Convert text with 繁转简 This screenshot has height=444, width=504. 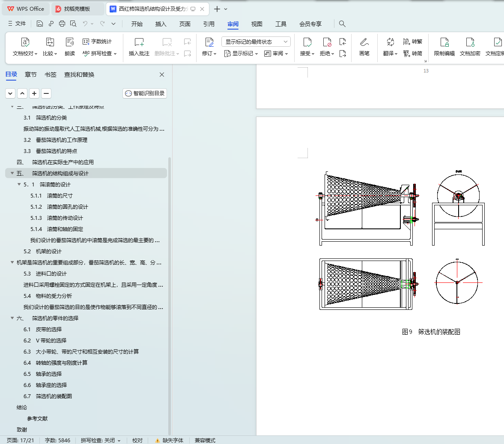(x=413, y=54)
